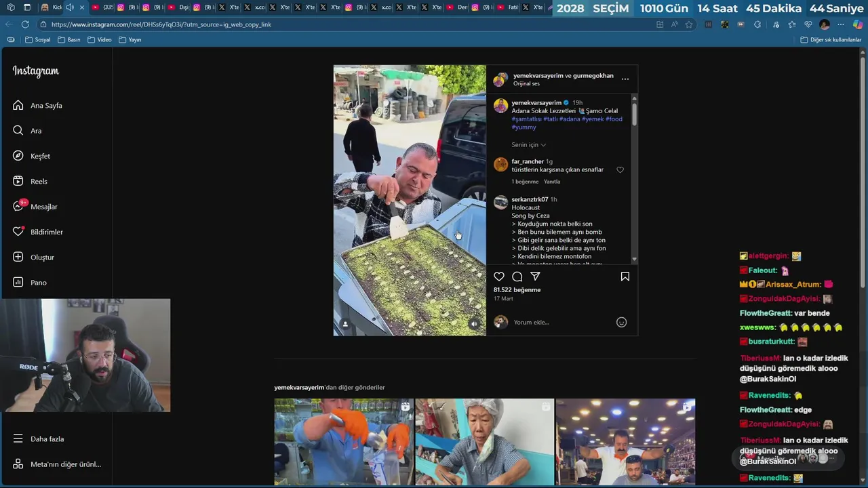Open browser profile avatar
This screenshot has height=488, width=868.
[825, 24]
